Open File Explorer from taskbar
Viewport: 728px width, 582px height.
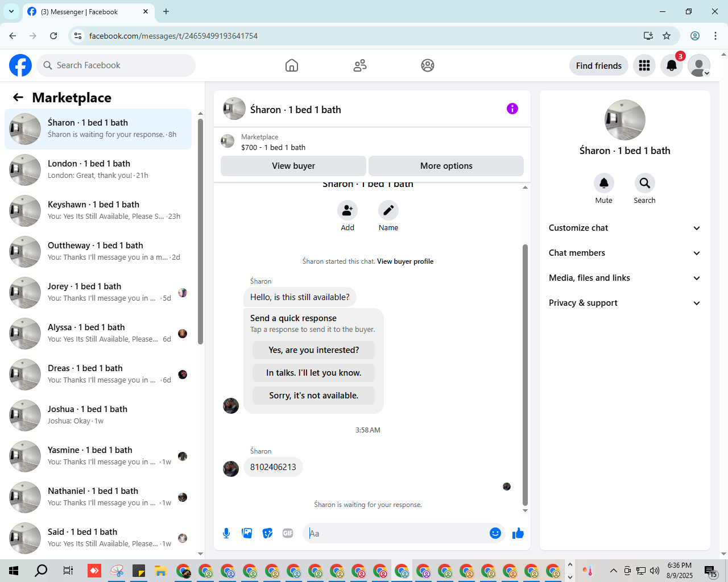pos(160,571)
